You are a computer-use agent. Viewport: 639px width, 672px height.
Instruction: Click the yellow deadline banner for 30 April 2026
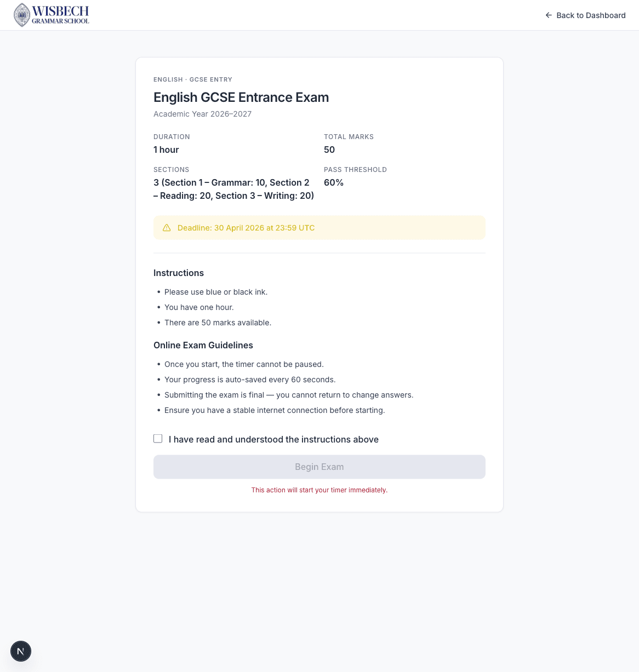(319, 227)
